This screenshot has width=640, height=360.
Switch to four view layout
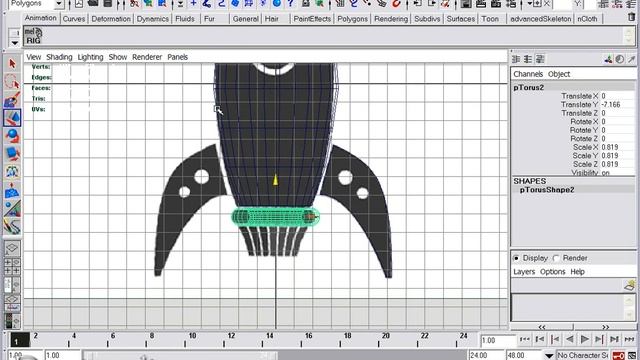coord(12,267)
